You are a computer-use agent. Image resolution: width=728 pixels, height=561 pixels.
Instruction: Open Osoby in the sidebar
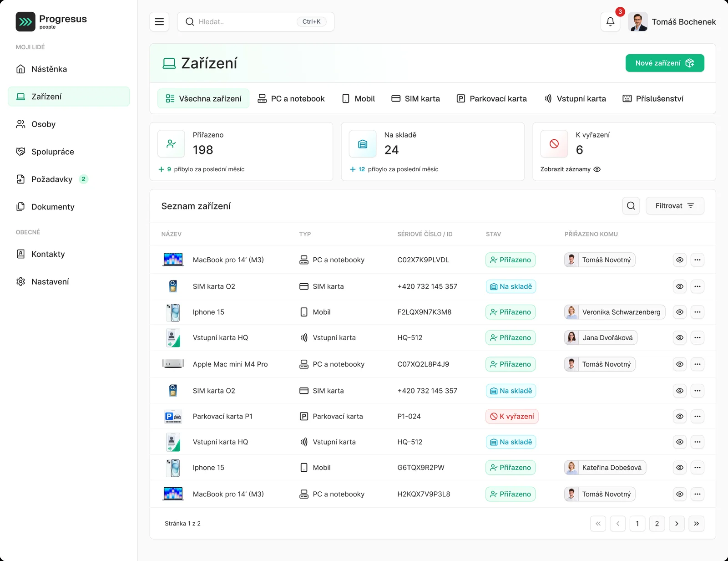69,124
